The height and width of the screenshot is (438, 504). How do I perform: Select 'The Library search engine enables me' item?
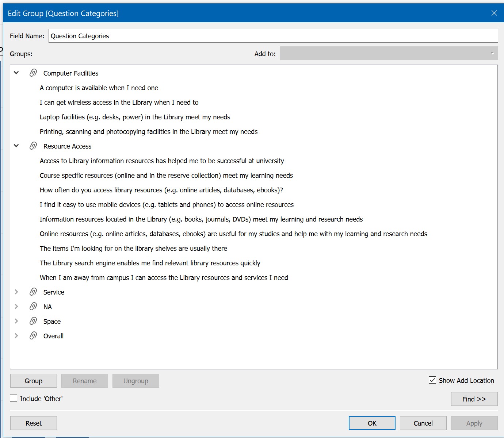tap(150, 263)
